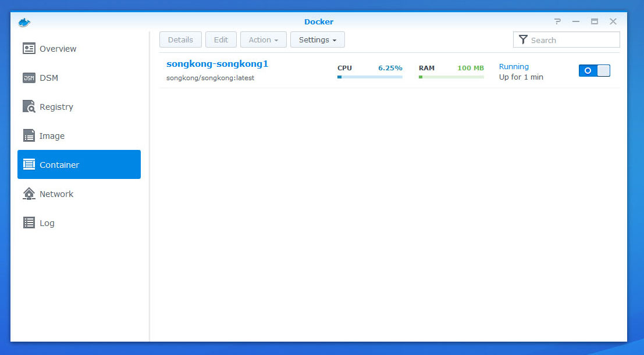Click the Edit button
The image size is (644, 355).
221,40
